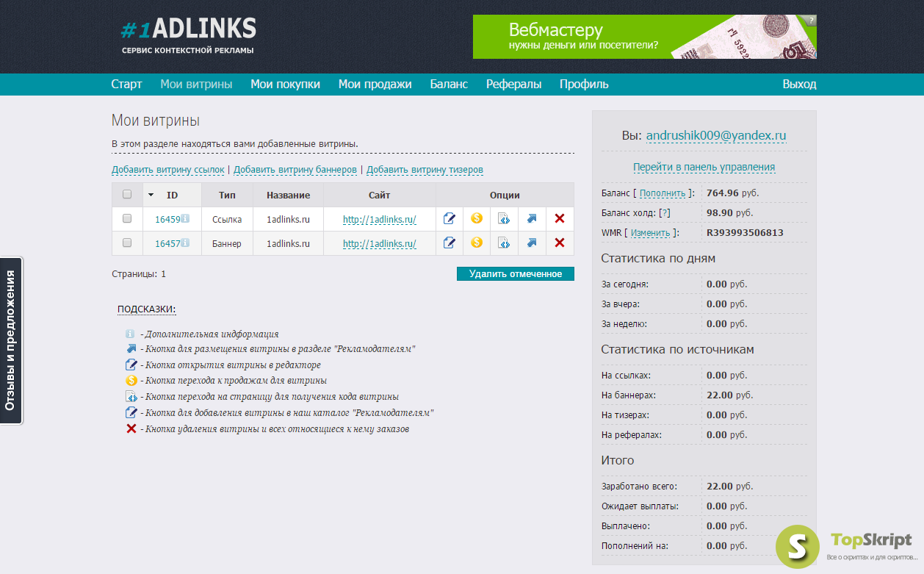Place showcase 16459 in advertisers section
The width and height of the screenshot is (924, 574).
tap(532, 218)
